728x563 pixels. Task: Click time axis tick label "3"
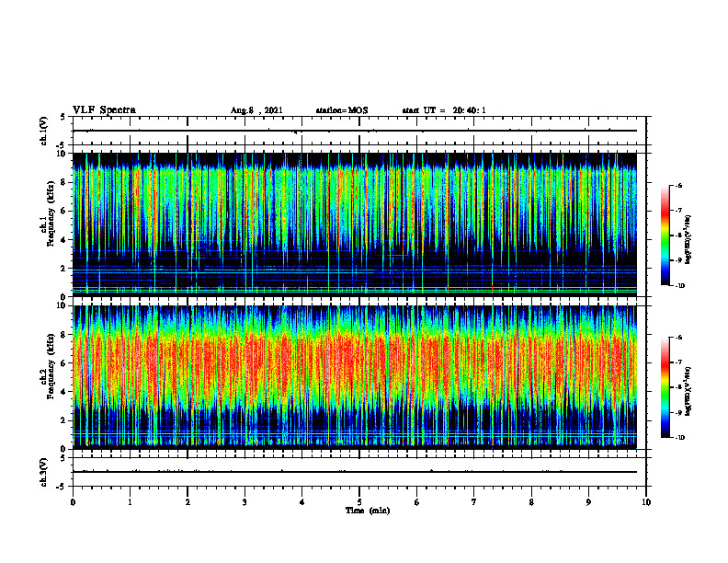[x=245, y=502]
